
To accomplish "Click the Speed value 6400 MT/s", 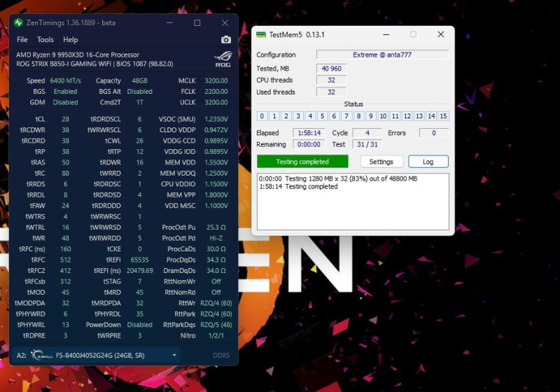I will [x=65, y=80].
